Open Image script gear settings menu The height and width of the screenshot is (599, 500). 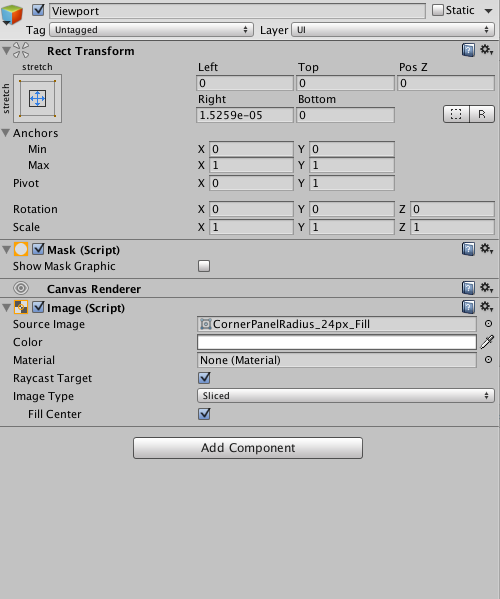coord(487,306)
